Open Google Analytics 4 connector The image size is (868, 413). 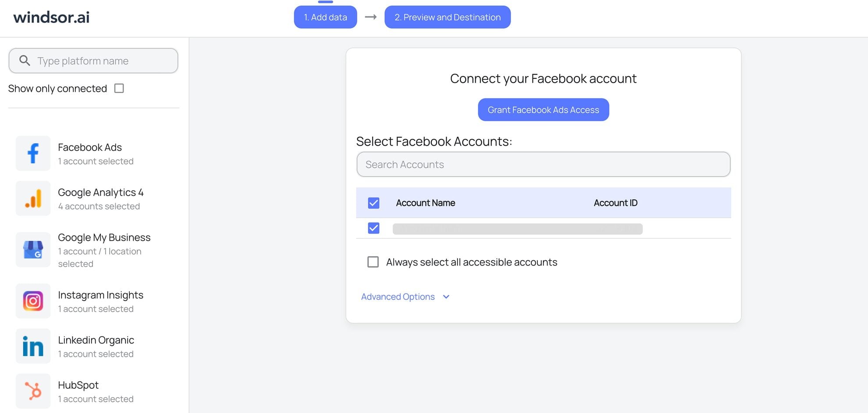pyautogui.click(x=33, y=198)
